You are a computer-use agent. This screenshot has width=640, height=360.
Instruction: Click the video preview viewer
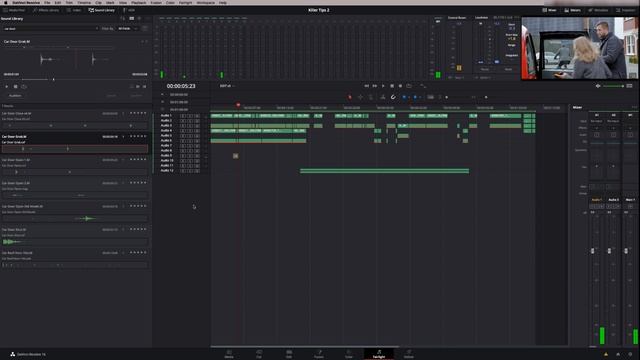coord(579,48)
